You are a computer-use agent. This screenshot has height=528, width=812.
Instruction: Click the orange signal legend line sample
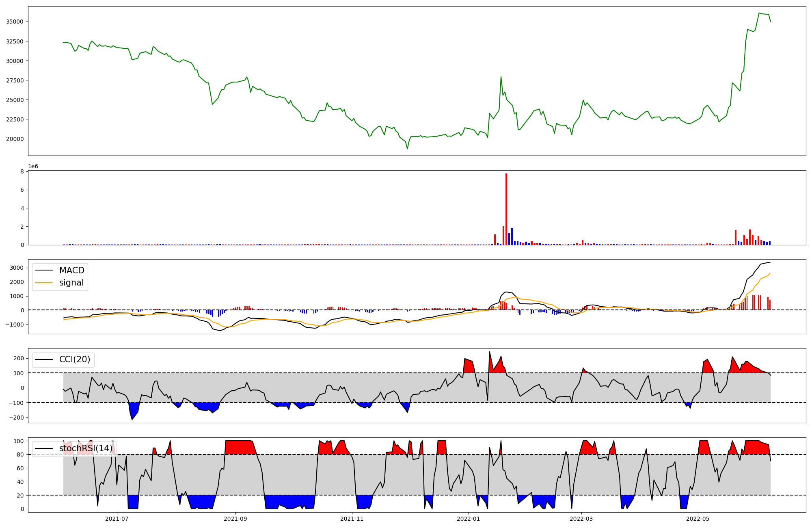click(44, 283)
